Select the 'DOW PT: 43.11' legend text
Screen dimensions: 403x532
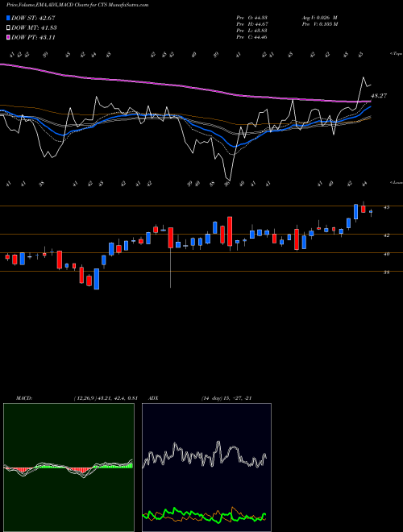tap(33, 37)
